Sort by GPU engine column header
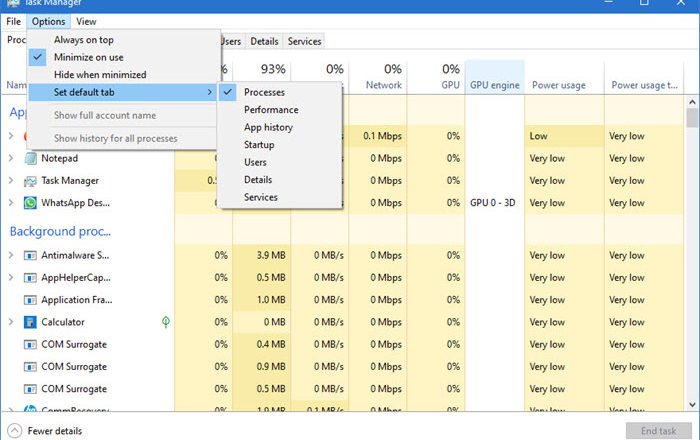700x440 pixels. (x=495, y=77)
